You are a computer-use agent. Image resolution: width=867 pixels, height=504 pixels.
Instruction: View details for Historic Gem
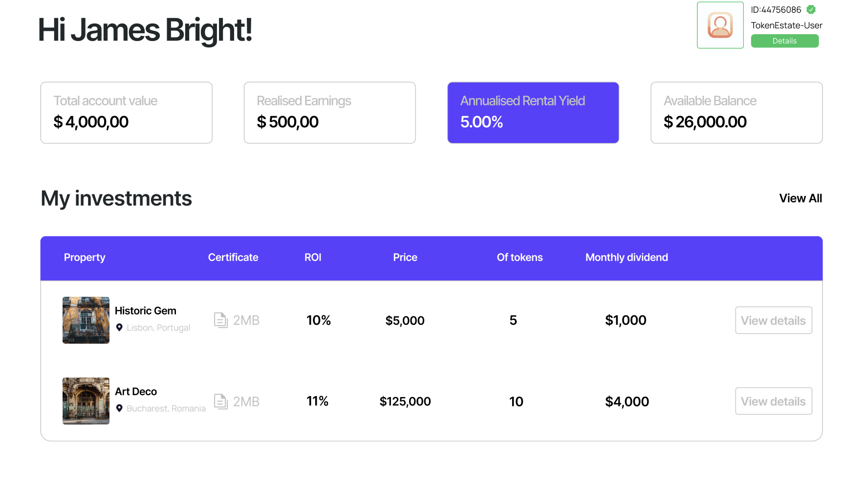pyautogui.click(x=773, y=320)
